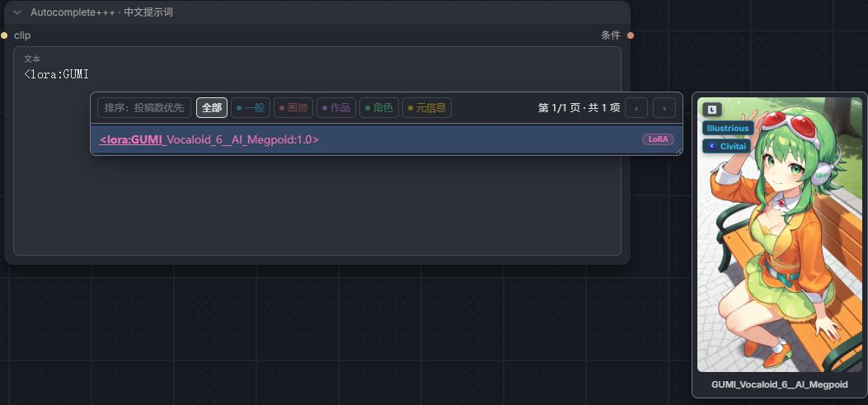
Task: Click the 条件 output connector dot
Action: coord(631,35)
